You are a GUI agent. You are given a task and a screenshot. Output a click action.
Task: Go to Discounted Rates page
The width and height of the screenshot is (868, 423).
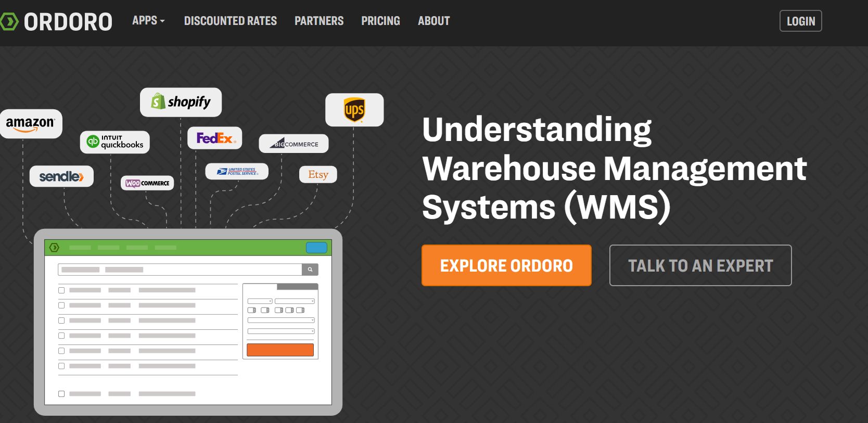click(231, 21)
